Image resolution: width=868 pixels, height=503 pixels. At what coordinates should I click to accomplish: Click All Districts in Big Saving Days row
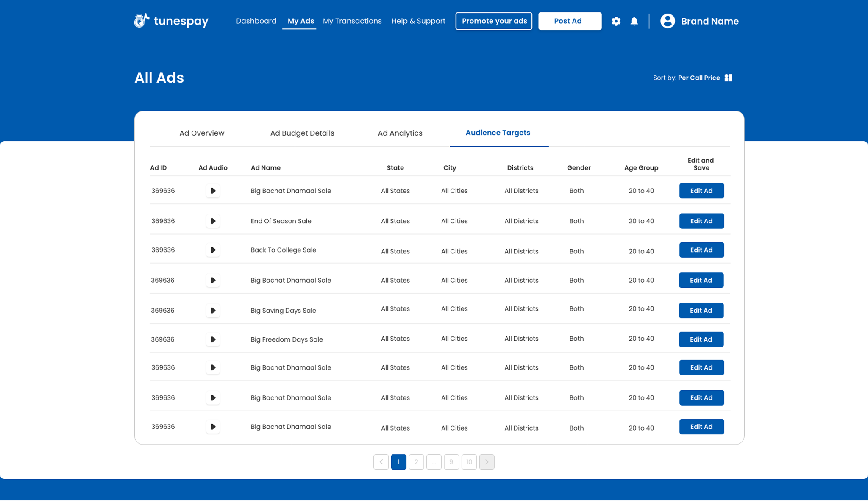click(521, 309)
